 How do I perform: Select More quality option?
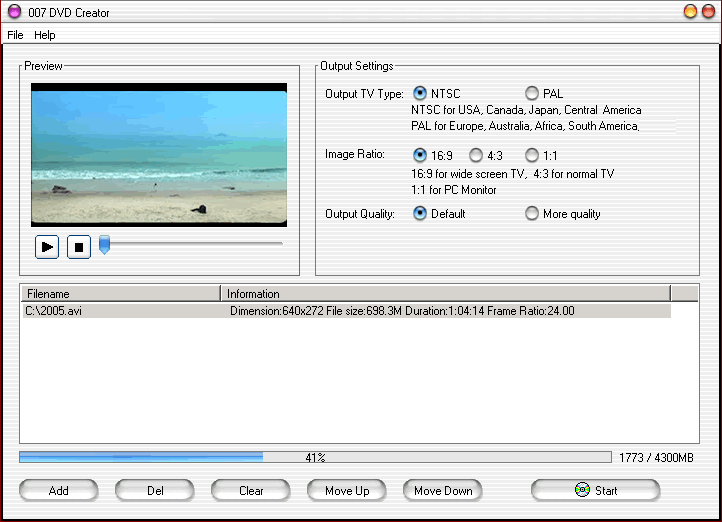coord(532,214)
